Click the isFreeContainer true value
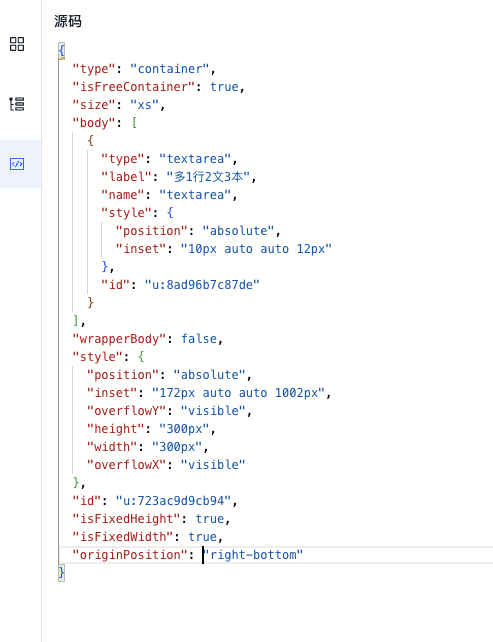Screen dimensions: 493x642 tap(224, 87)
